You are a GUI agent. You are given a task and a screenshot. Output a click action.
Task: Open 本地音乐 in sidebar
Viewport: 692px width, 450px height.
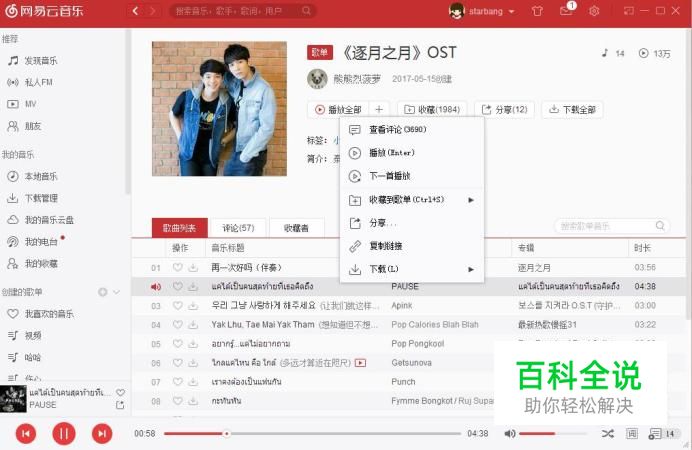click(x=33, y=176)
